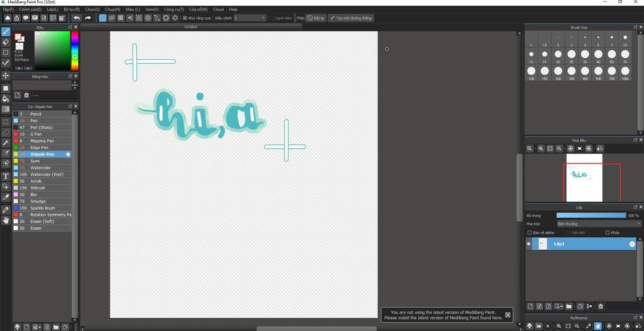This screenshot has height=331, width=644.
Task: Click the hue color strip
Action: pyautogui.click(x=75, y=51)
